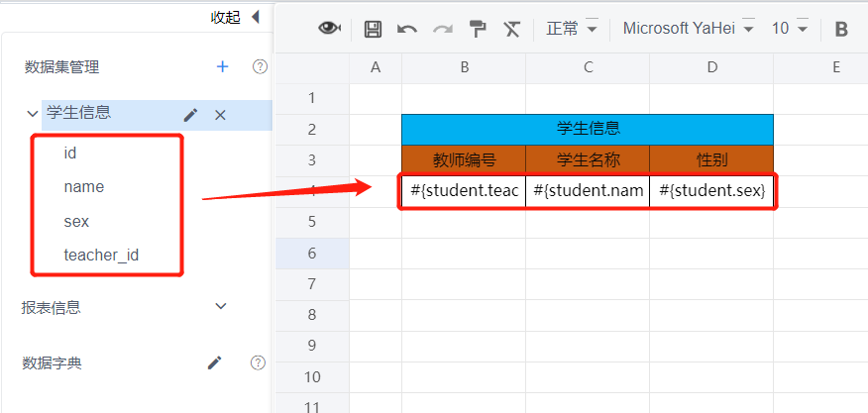Select the format painter tool
The image size is (868, 413).
click(x=478, y=29)
